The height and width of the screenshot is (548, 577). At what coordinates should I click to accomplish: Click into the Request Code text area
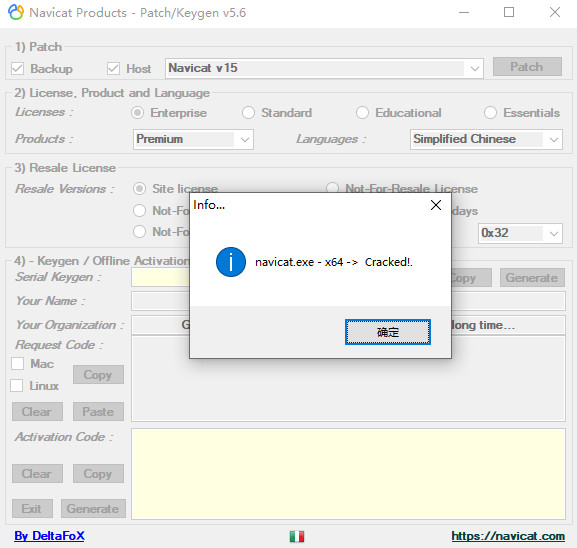pos(348,379)
